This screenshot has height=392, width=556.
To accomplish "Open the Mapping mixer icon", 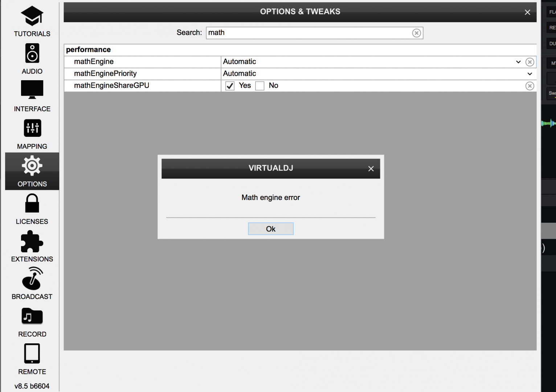I will [x=32, y=128].
